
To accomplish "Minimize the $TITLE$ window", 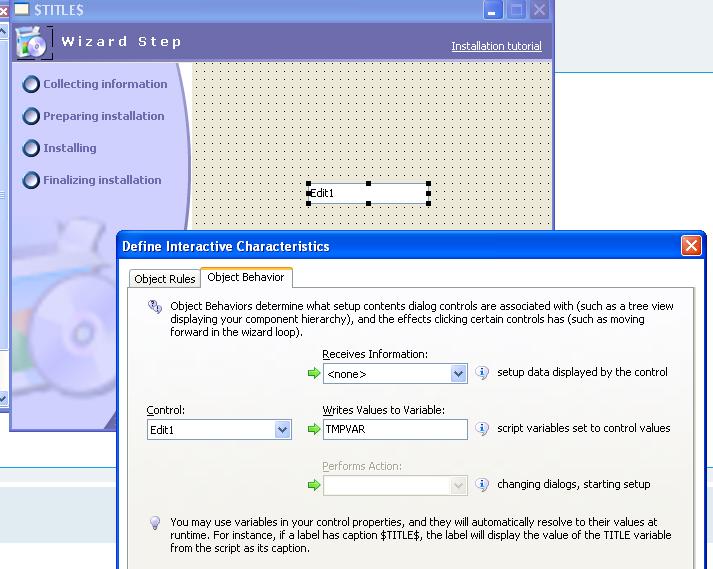I will point(493,10).
